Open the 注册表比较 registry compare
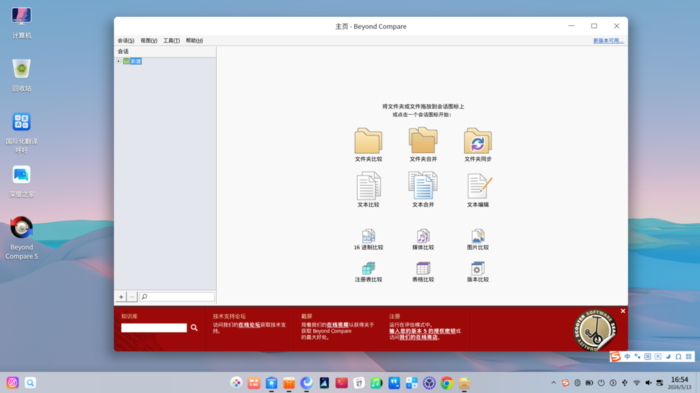700x393 pixels. [x=368, y=272]
